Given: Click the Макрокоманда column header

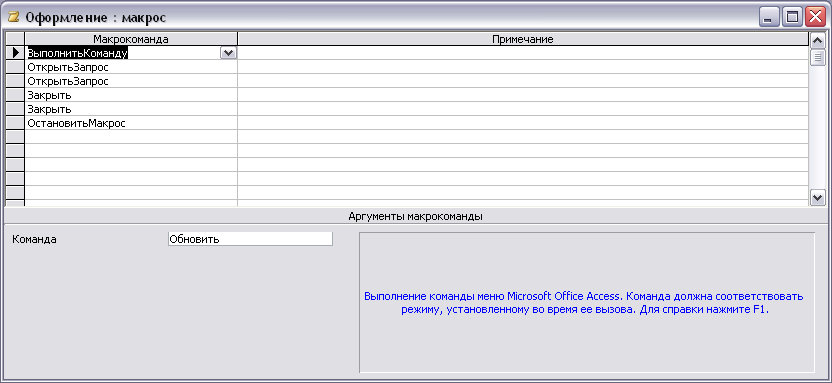Looking at the screenshot, I should pyautogui.click(x=131, y=39).
